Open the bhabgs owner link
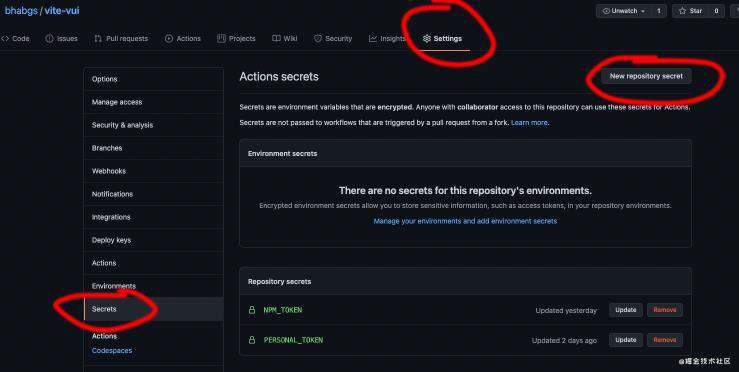This screenshot has width=739, height=372. tap(21, 10)
